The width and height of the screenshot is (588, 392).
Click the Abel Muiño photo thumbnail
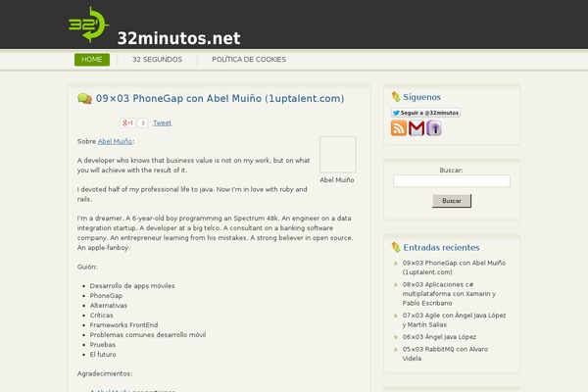[x=337, y=155]
